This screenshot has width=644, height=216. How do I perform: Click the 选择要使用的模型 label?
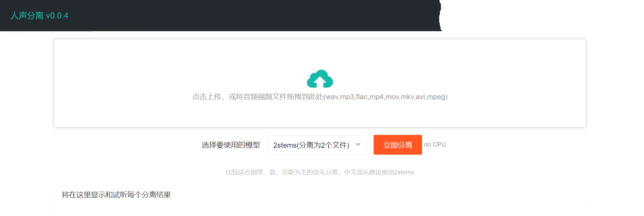point(231,145)
